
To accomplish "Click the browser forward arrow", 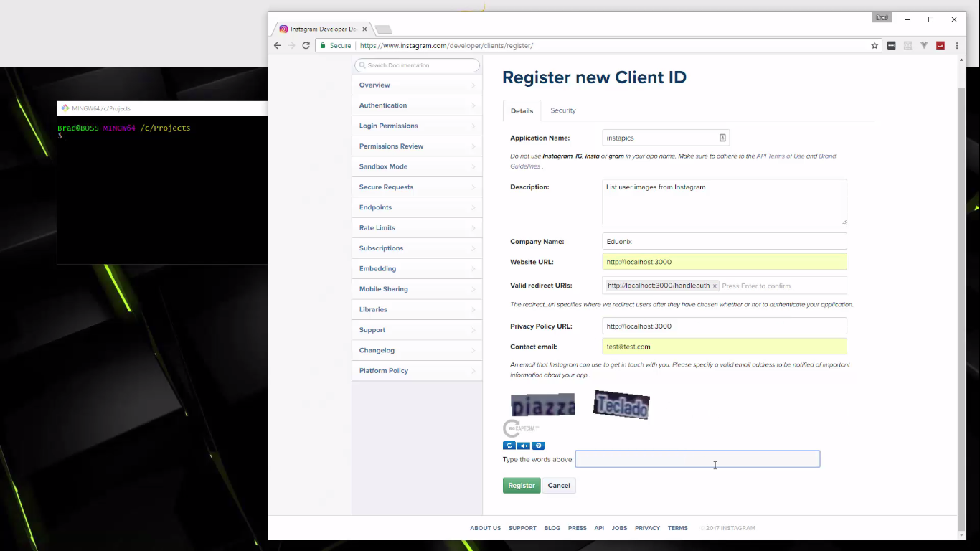I will pos(292,45).
